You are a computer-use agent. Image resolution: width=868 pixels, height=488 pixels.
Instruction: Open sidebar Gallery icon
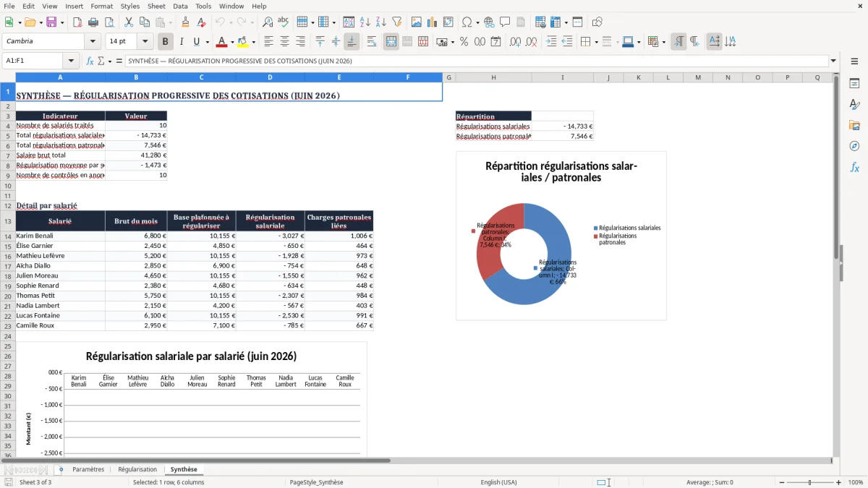pos(854,125)
